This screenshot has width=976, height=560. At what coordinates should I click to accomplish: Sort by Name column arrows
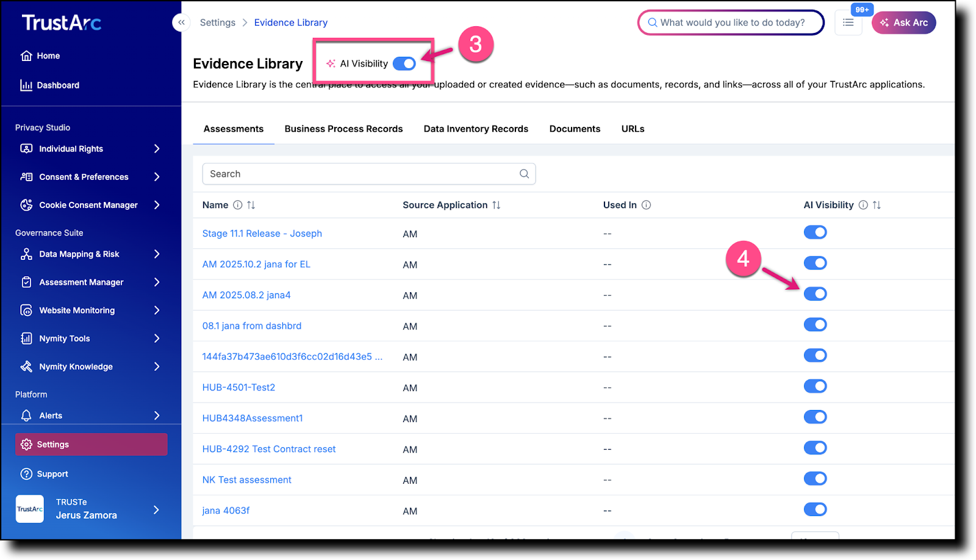coord(251,205)
